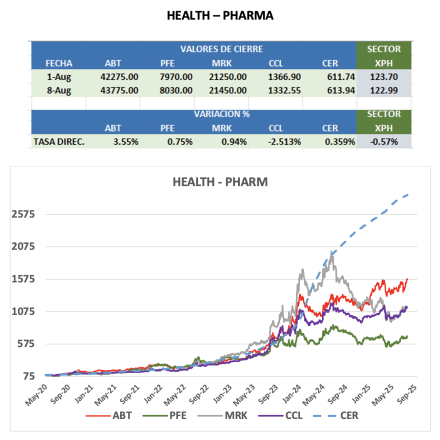Screen dimensions: 440x440
Task: Click the MRK value 21450.00
Action: click(x=228, y=91)
